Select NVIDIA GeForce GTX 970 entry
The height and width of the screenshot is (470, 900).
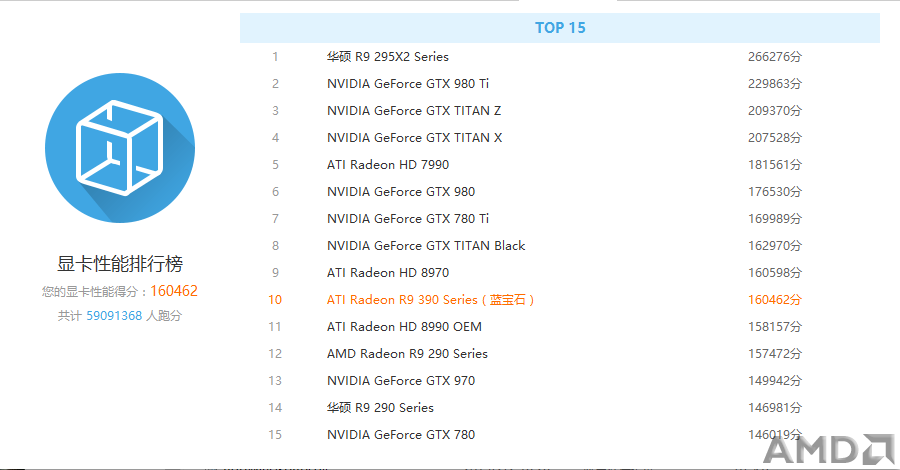[401, 380]
